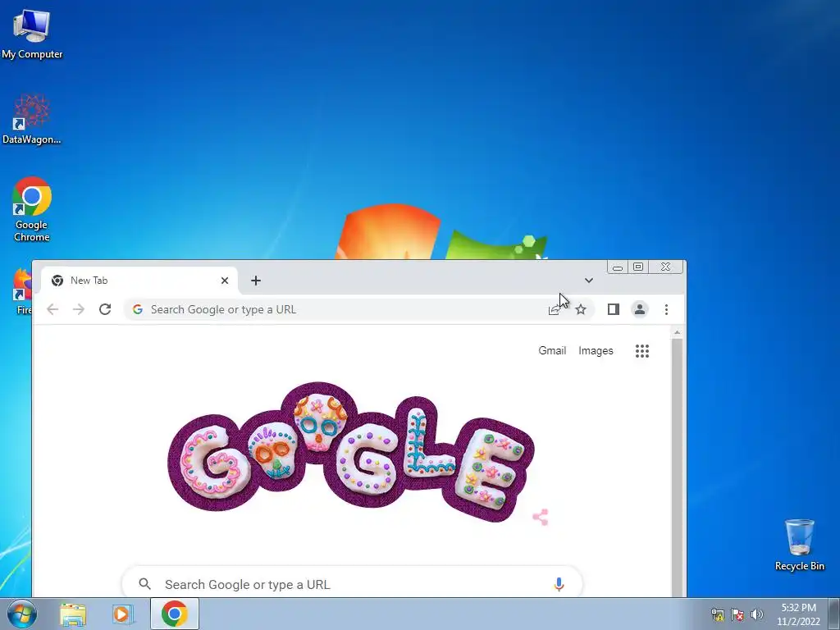Minimize the Chrome window
Viewport: 840px width, 630px height.
pos(618,267)
